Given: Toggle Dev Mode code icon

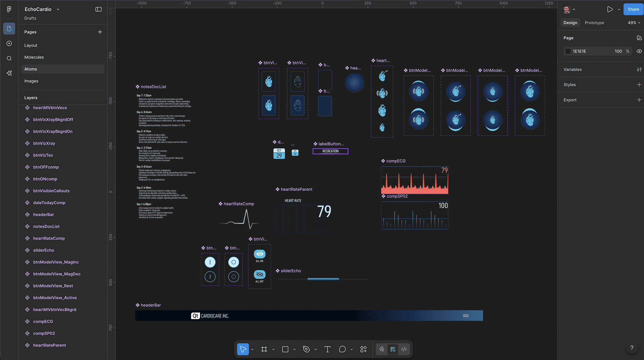Looking at the screenshot, I should click(x=404, y=349).
